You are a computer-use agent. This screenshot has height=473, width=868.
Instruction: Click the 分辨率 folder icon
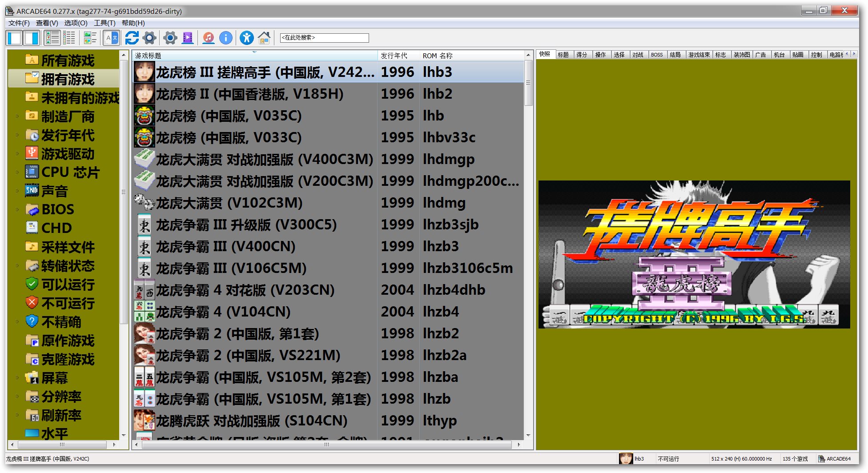pyautogui.click(x=32, y=396)
